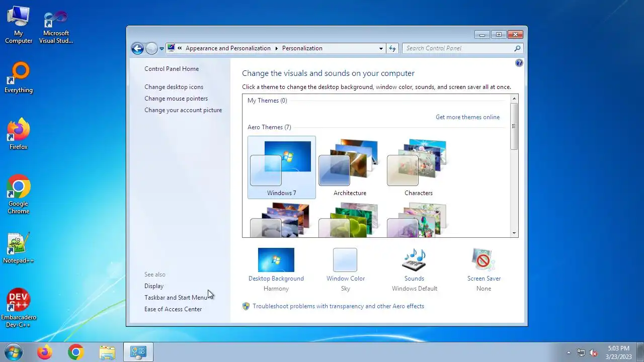Click the network tray icon
644x362 pixels.
click(581, 352)
